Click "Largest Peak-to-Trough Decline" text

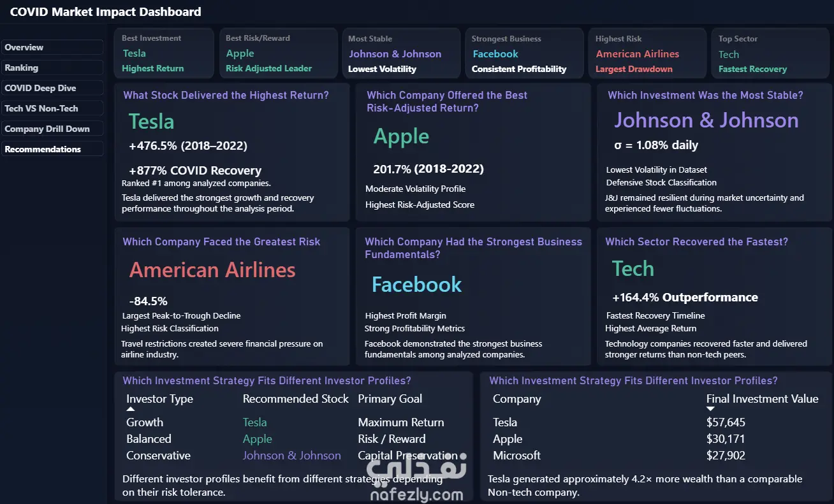click(x=181, y=316)
